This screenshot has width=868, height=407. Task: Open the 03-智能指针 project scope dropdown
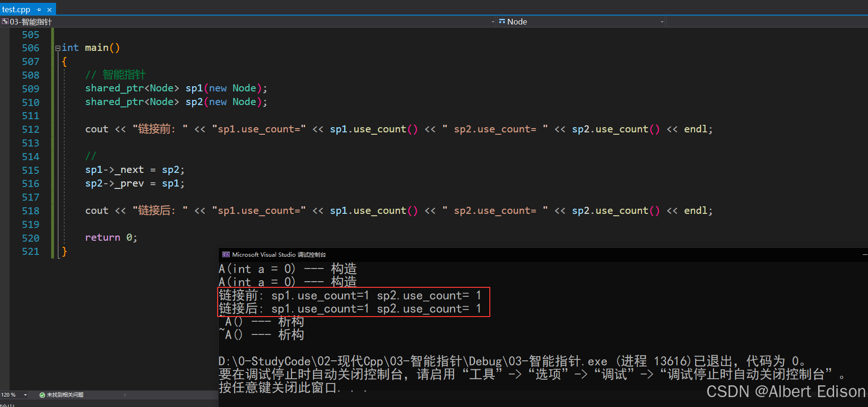pyautogui.click(x=248, y=22)
